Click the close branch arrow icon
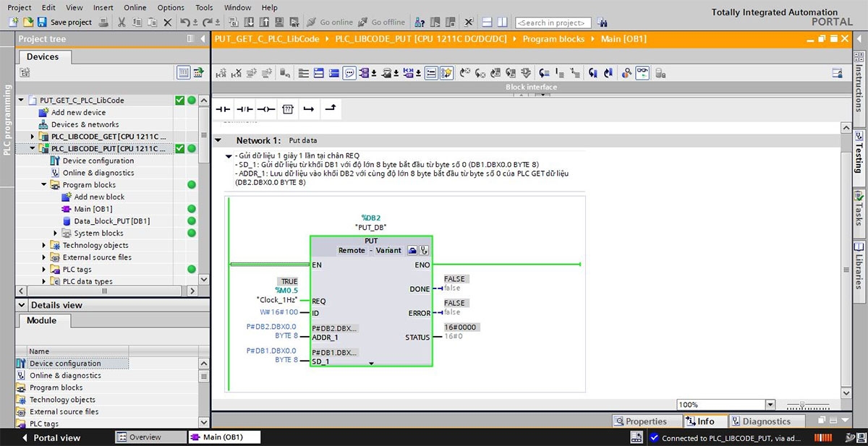Image resolution: width=868 pixels, height=446 pixels. point(331,109)
